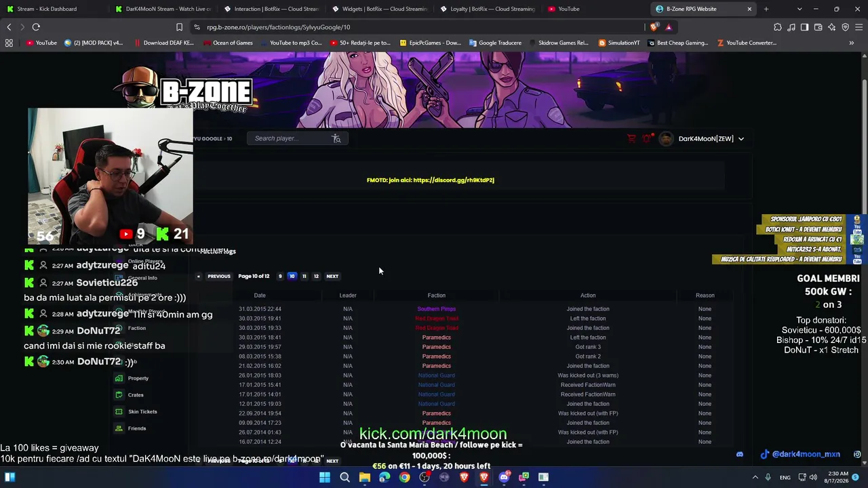Open Windows taskbar Search
Image resolution: width=868 pixels, height=488 pixels.
pyautogui.click(x=344, y=477)
